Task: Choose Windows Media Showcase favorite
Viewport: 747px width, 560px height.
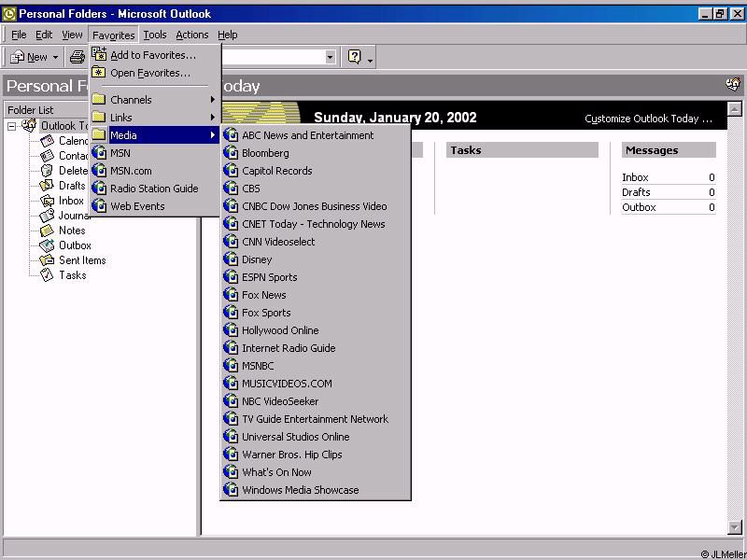Action: click(316, 489)
